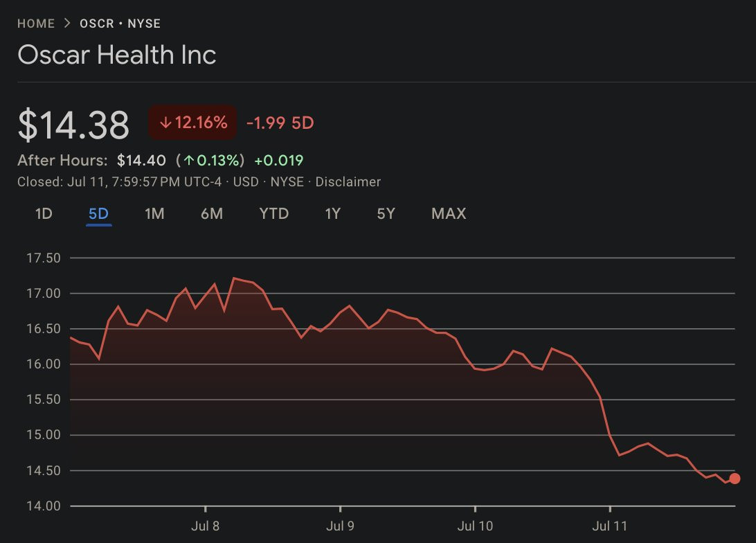The image size is (756, 543).
Task: Click the red down-arrow 12.16% badge
Action: point(192,123)
